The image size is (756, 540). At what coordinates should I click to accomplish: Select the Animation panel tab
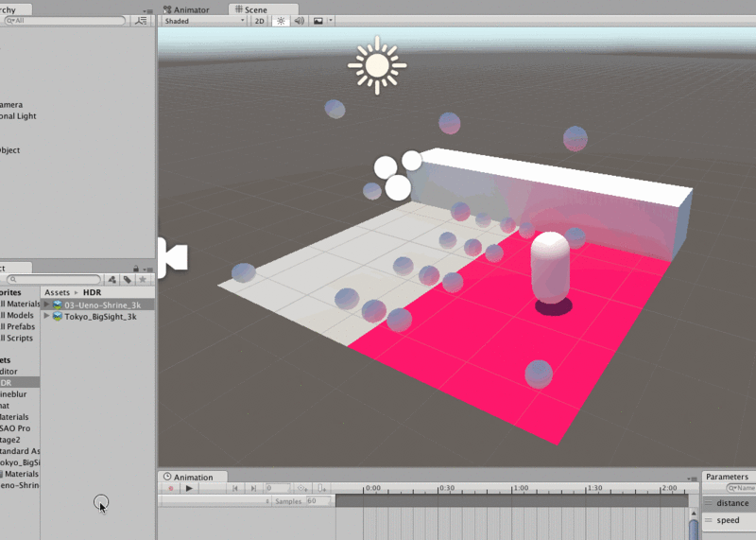[193, 477]
